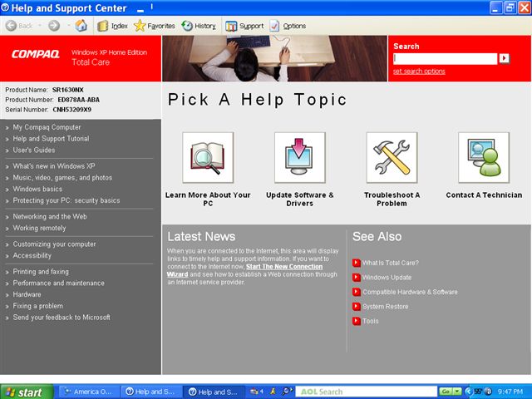Click red arrow icon beside System Restore
532x399 pixels.
[x=357, y=307]
